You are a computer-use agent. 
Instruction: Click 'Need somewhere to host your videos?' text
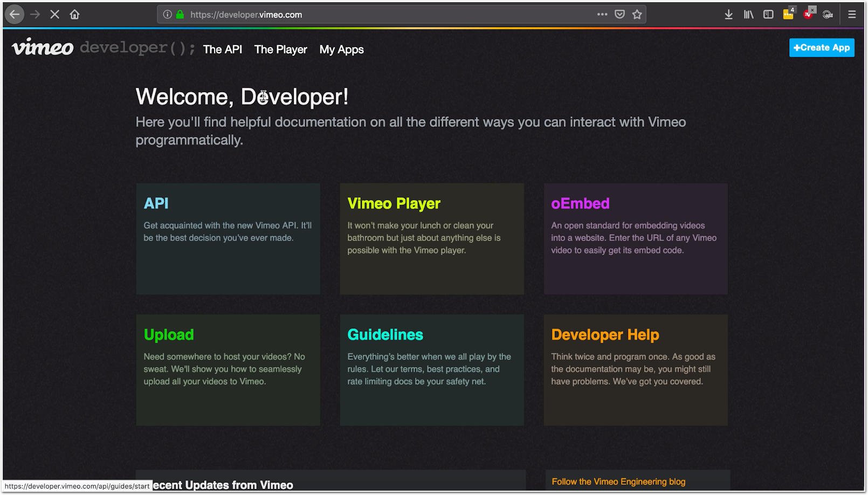224,369
